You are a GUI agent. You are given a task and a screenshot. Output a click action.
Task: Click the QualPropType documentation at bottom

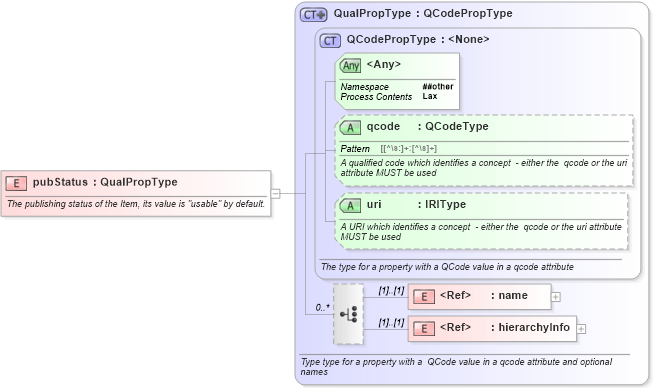tap(456, 367)
